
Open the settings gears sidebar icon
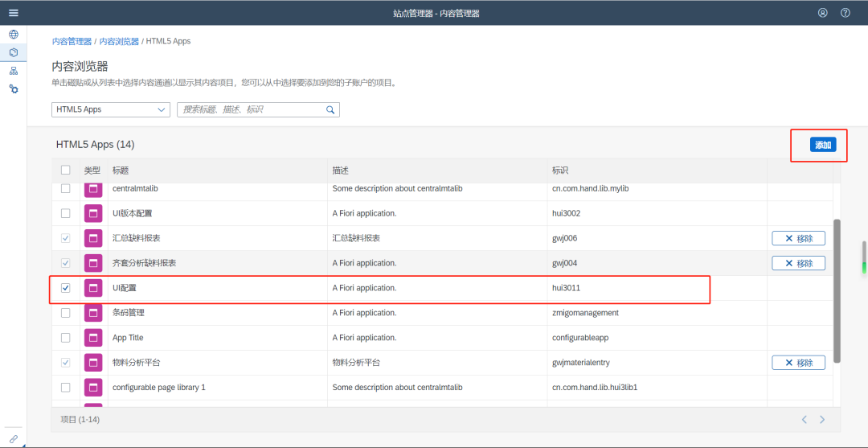pos(14,89)
